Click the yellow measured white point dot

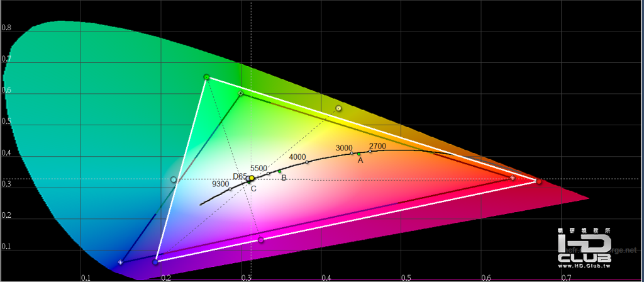click(252, 178)
